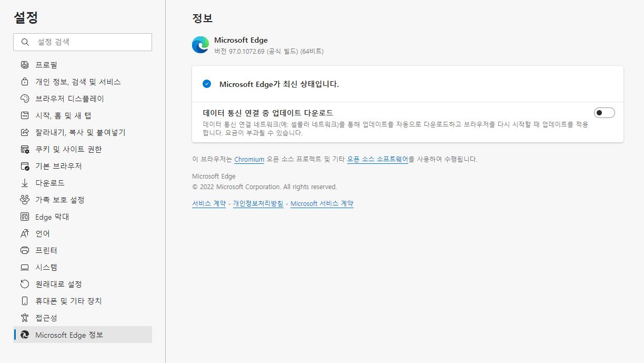Select 다운로드 in the settings sidebar
Image resolution: width=644 pixels, height=363 pixels.
coord(83,183)
